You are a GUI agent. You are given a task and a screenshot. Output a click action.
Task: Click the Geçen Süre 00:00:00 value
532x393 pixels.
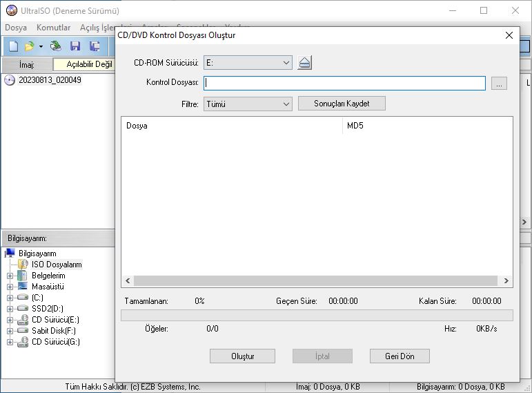click(343, 301)
